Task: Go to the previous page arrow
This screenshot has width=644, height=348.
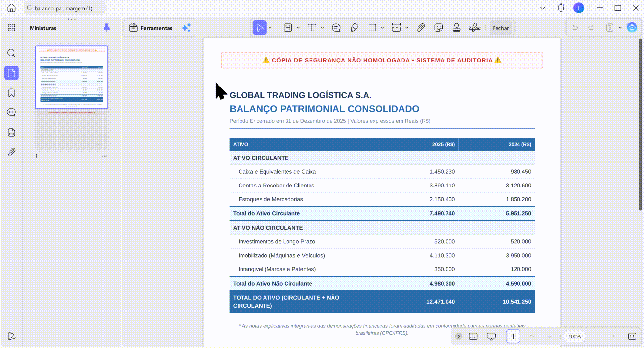Action: click(531, 336)
